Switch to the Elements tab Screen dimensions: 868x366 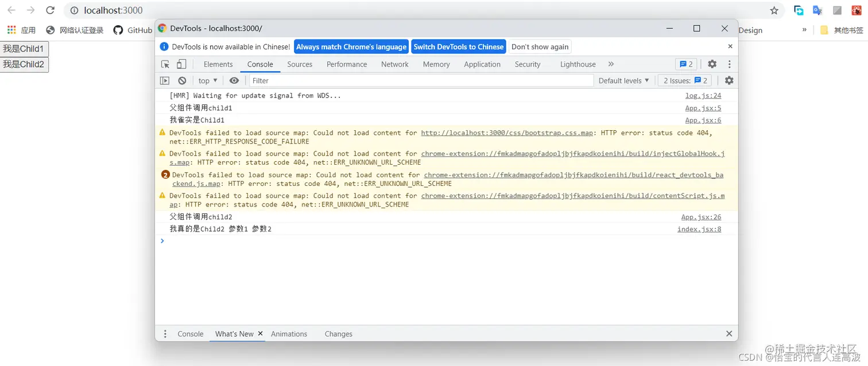click(218, 64)
